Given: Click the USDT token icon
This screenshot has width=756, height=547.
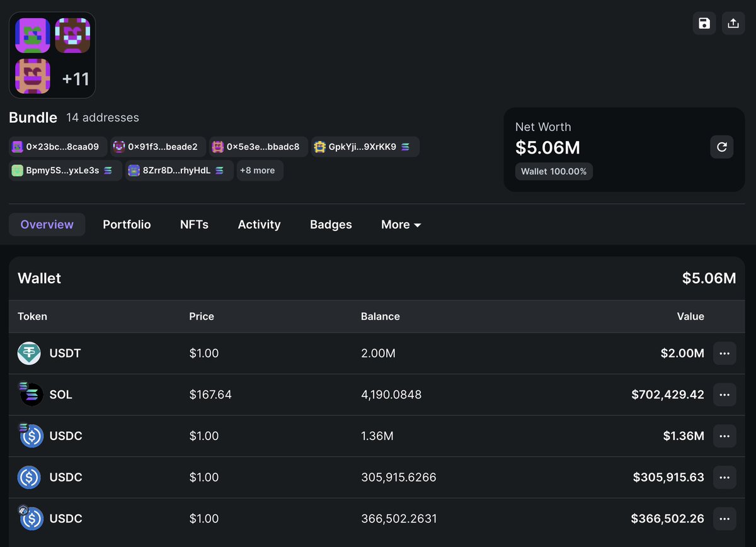Looking at the screenshot, I should pyautogui.click(x=29, y=354).
